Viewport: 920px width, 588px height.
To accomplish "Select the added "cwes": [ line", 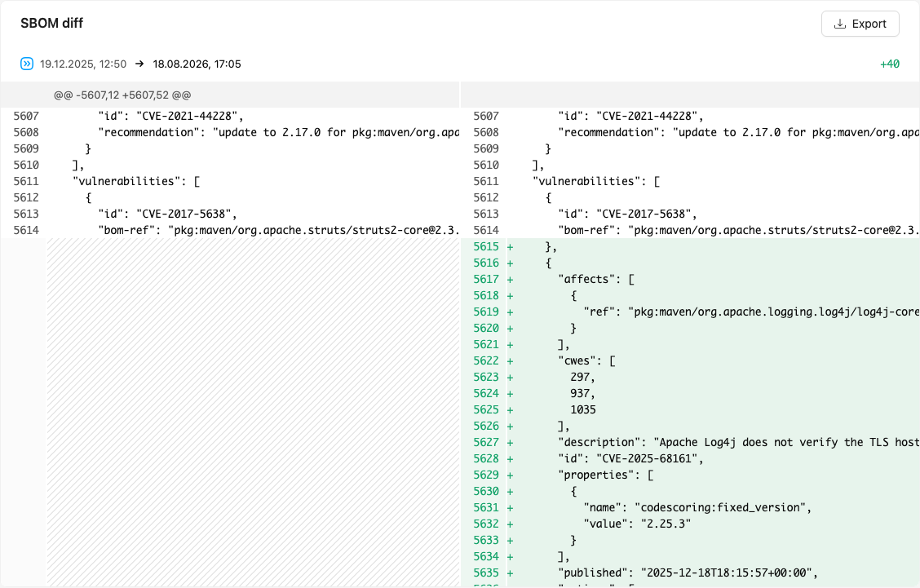I will tap(586, 361).
